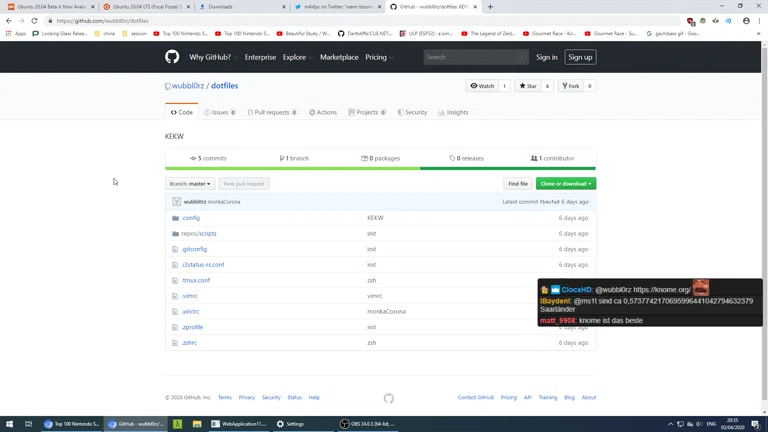This screenshot has width=768, height=432.
Task: Switch to the Issues tab
Action: pyautogui.click(x=220, y=113)
